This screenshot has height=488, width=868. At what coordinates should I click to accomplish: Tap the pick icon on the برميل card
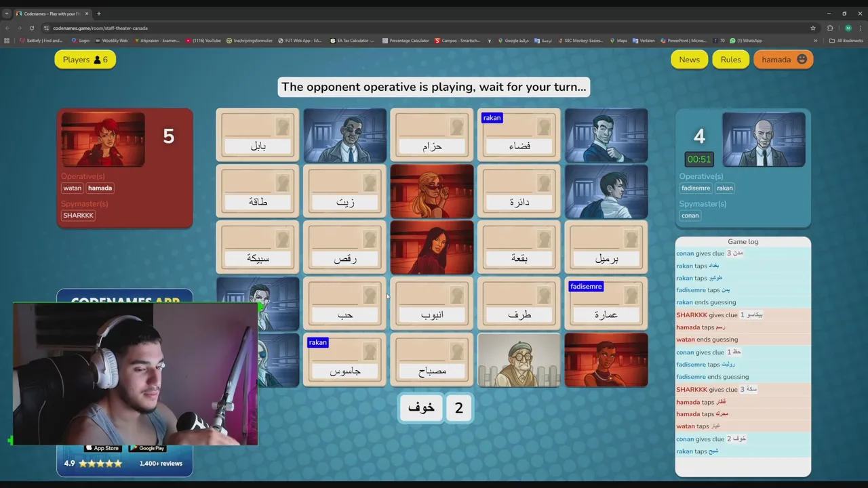pyautogui.click(x=631, y=239)
